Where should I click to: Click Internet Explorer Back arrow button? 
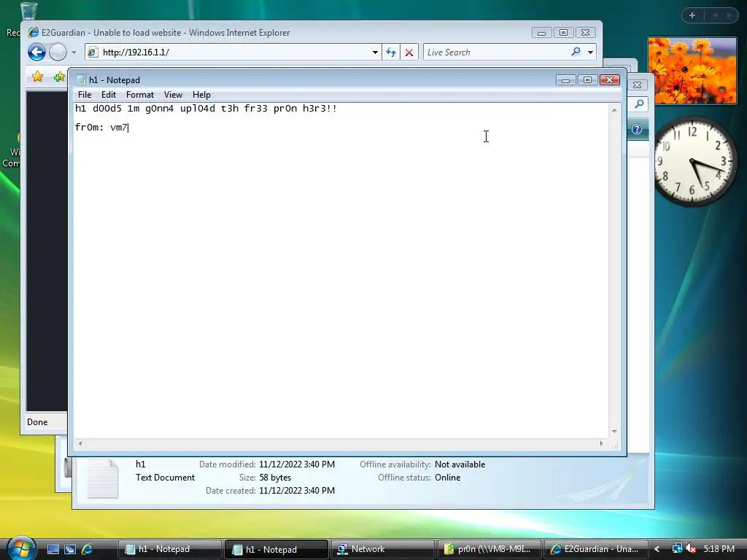click(36, 52)
